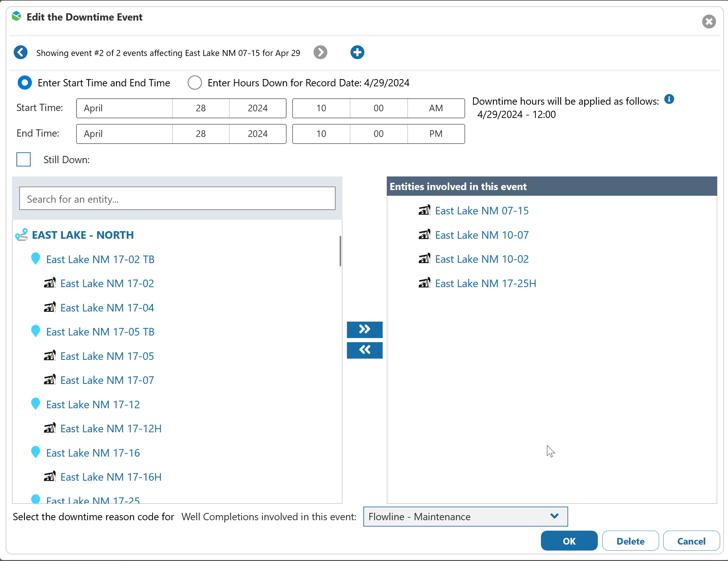Viewport: 728px width, 561px height.
Task: Click the double right arrows add button
Action: tap(364, 330)
